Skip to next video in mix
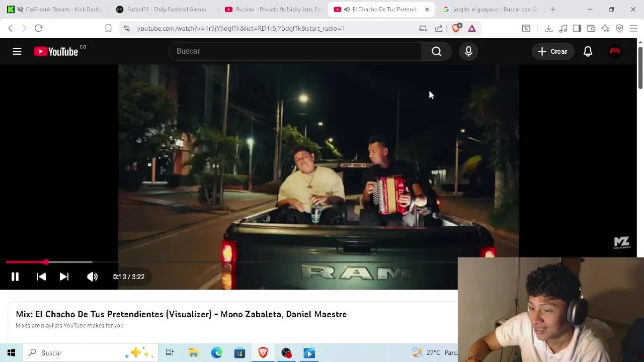The image size is (644, 362). tap(64, 277)
